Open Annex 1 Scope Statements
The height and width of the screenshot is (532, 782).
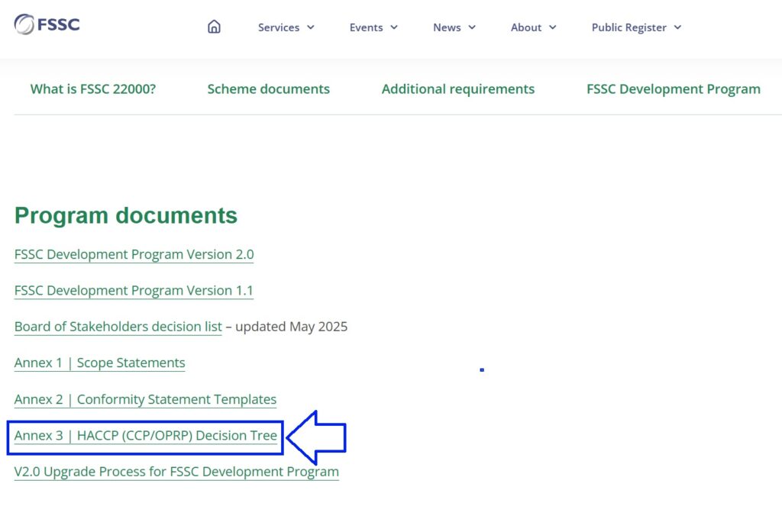99,363
